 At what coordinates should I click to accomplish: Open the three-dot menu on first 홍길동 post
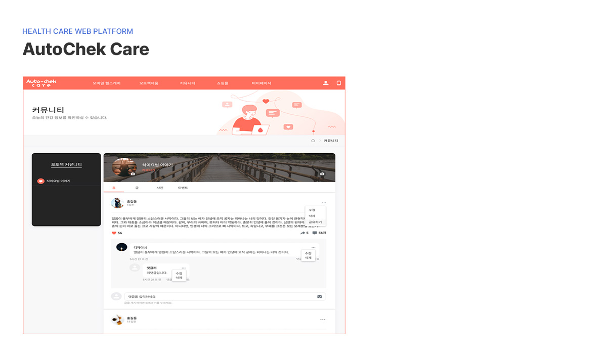click(x=324, y=203)
